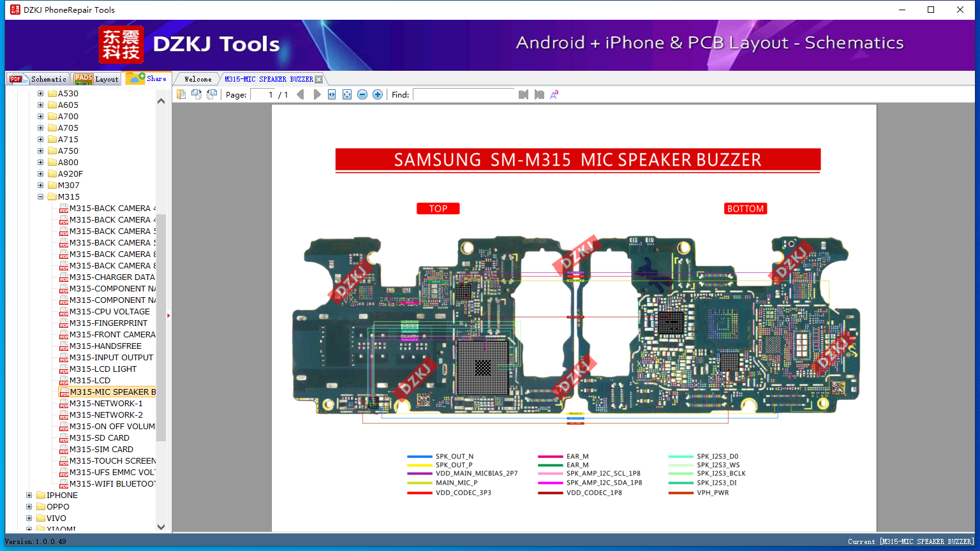The image size is (980, 551).
Task: Find the next search match
Action: tap(539, 94)
